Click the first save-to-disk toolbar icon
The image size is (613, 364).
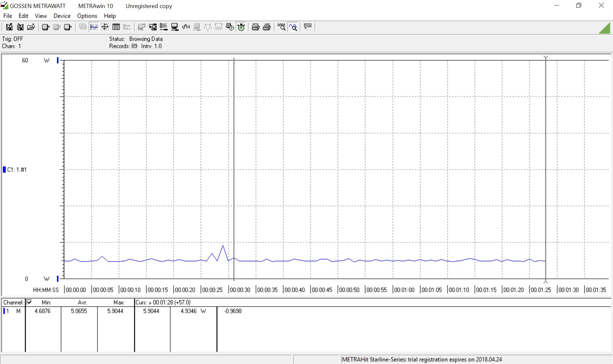coord(9,27)
